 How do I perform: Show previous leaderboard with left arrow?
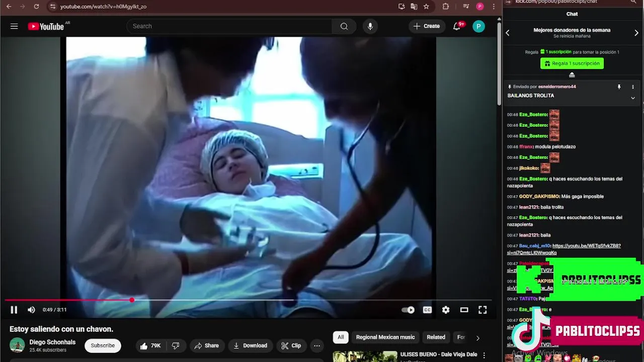point(508,33)
